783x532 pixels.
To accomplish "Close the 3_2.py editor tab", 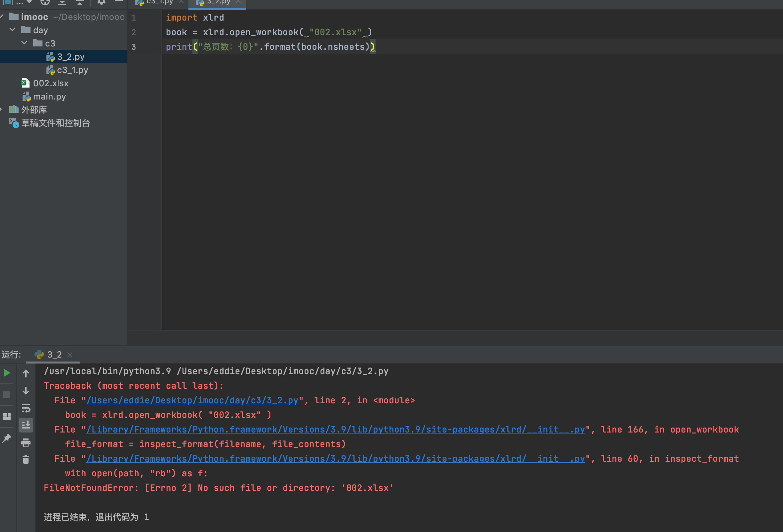I will [x=238, y=2].
